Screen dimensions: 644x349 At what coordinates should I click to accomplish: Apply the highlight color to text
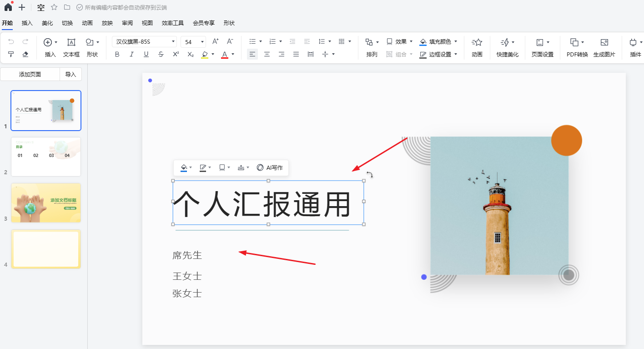(205, 54)
